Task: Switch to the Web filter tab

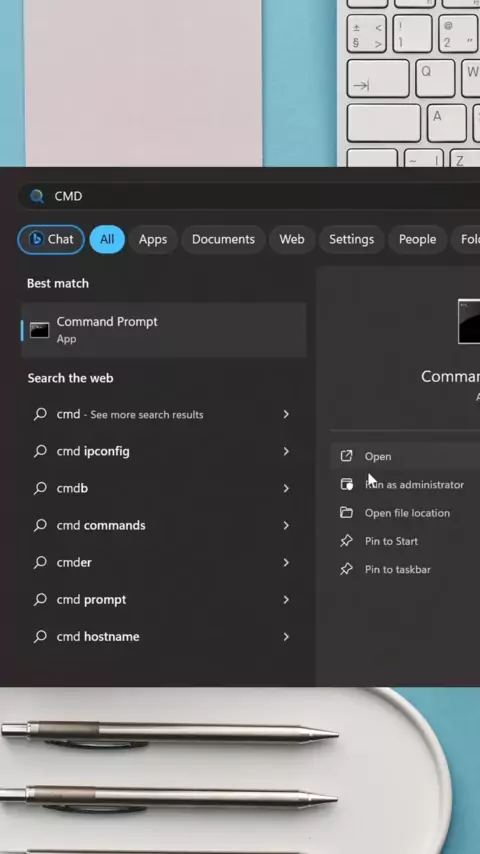Action: tap(292, 239)
